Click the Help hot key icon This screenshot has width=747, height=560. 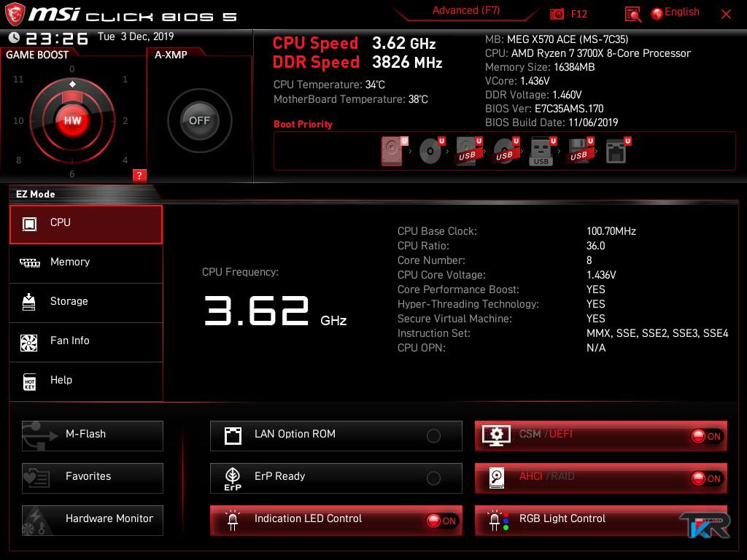(x=29, y=381)
